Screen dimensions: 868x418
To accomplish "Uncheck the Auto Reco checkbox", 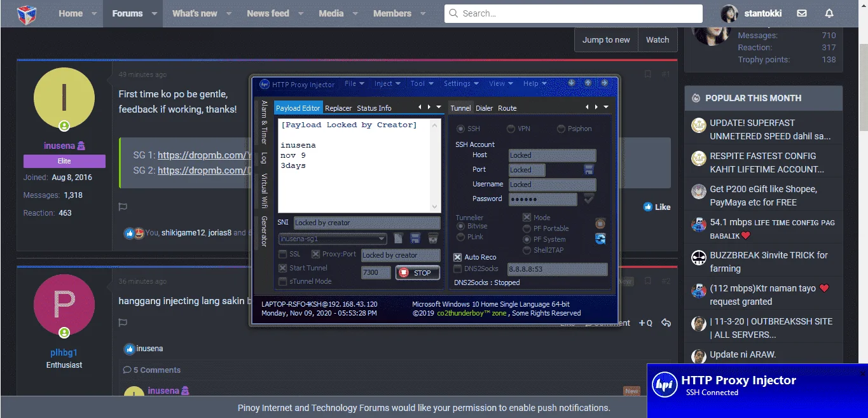I will pos(457,257).
